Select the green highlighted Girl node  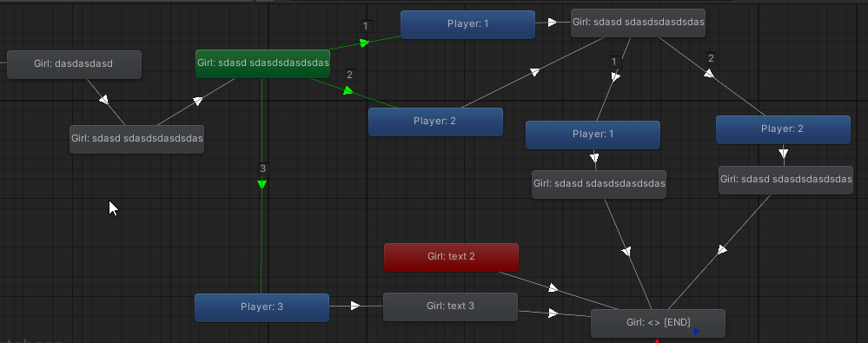(263, 63)
